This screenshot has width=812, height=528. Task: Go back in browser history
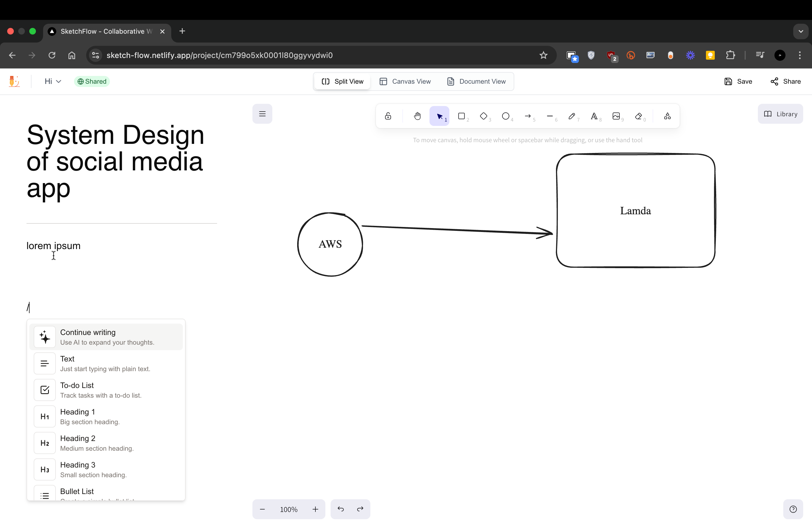(x=12, y=55)
